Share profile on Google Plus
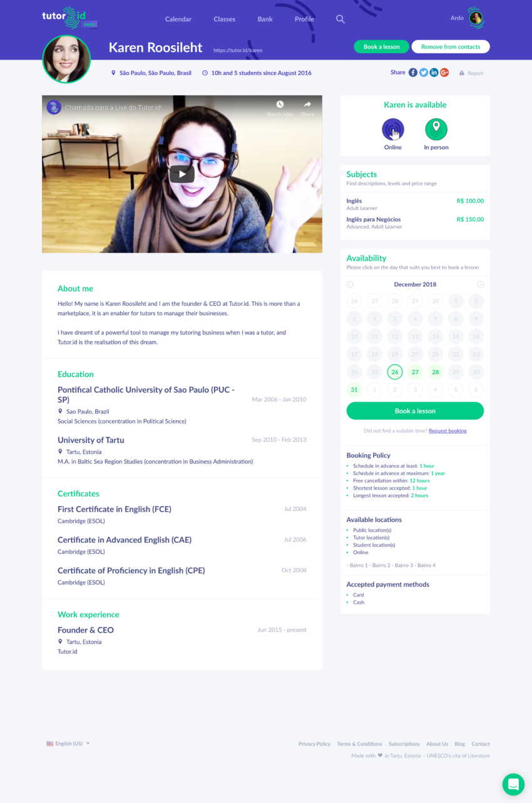The image size is (532, 803). point(444,73)
